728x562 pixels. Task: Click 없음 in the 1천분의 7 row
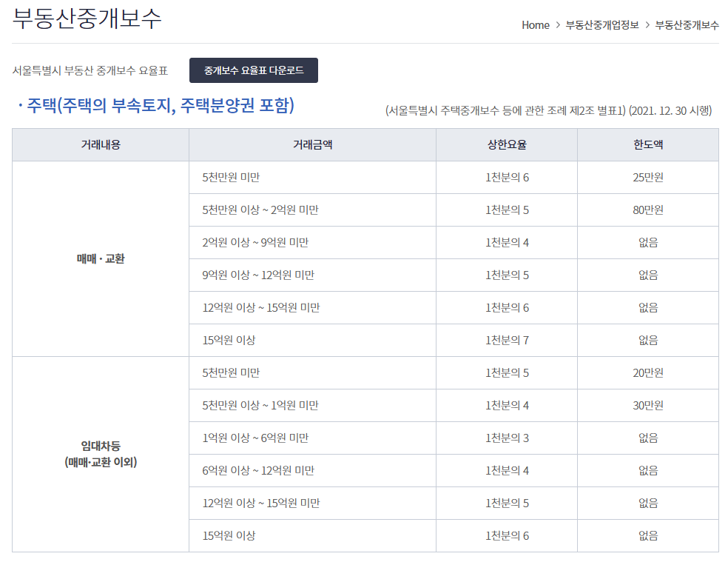[x=648, y=341]
